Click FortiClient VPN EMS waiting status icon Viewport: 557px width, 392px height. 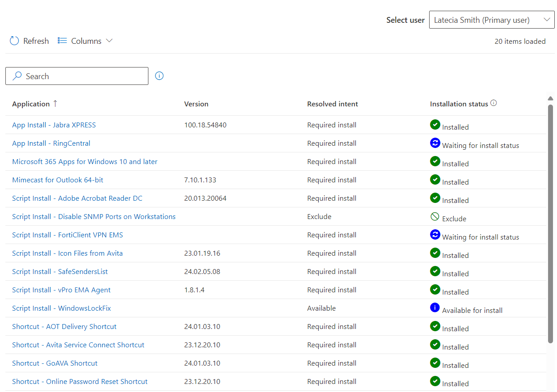coord(435,235)
